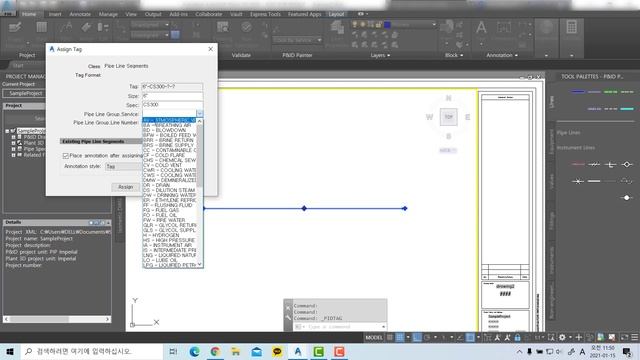This screenshot has height=360, width=640.
Task: Toggle the lock UI status icon
Action: point(517,338)
